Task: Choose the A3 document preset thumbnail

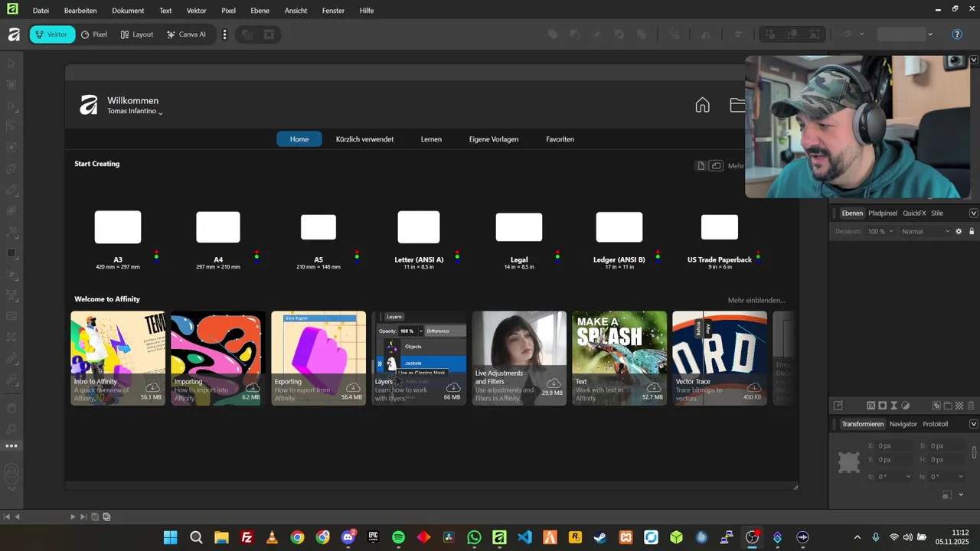Action: [118, 227]
